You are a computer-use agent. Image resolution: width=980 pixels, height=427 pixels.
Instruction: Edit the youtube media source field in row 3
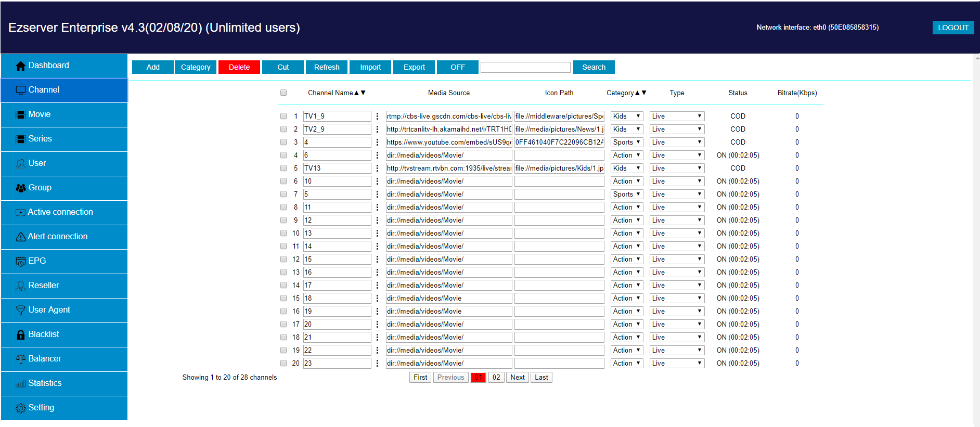pyautogui.click(x=449, y=142)
